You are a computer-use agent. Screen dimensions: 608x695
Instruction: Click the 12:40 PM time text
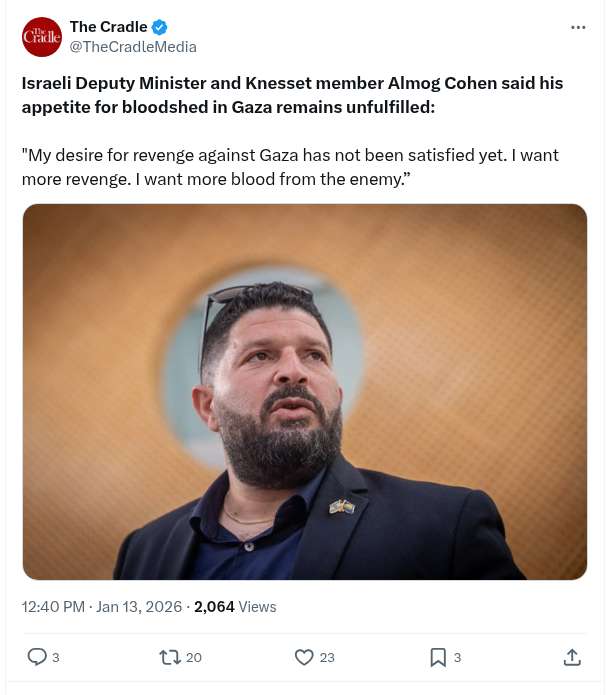click(x=53, y=607)
